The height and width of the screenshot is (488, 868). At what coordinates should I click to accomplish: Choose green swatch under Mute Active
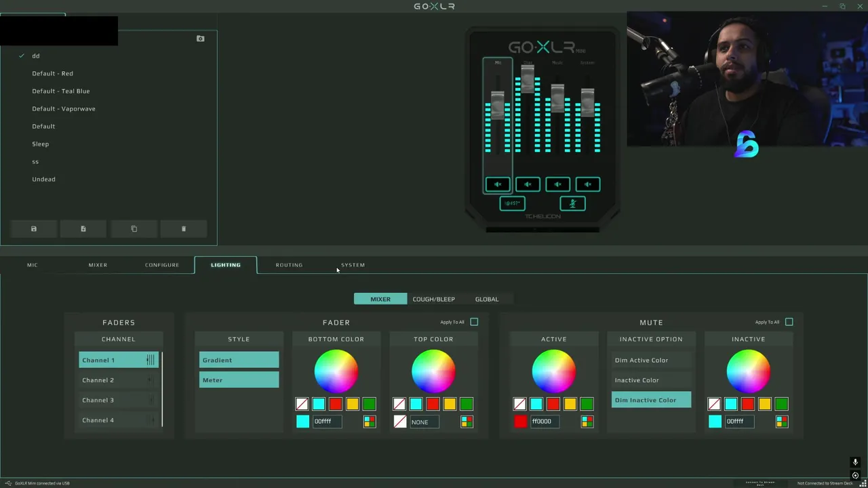[587, 404]
